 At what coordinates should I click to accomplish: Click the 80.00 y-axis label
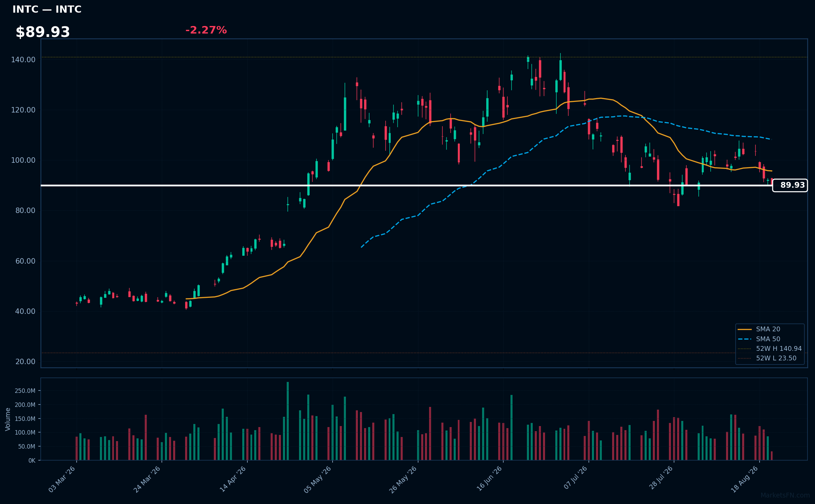tap(25, 211)
